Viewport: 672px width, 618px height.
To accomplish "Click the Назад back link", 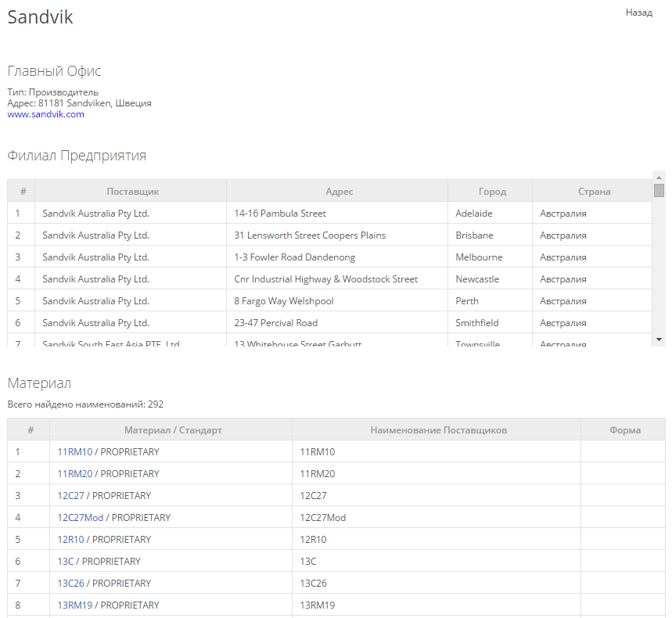I will pos(638,13).
